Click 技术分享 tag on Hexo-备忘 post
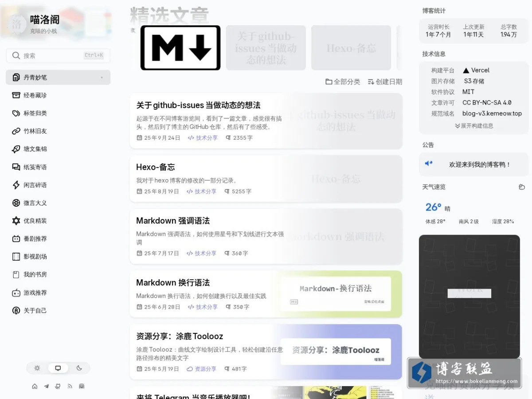 point(201,192)
